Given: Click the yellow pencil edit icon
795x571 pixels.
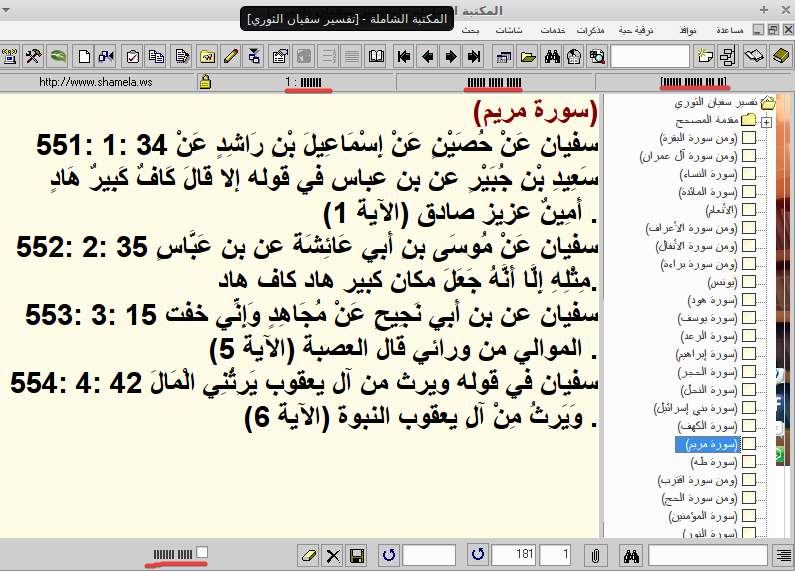Looking at the screenshot, I should click(x=231, y=56).
